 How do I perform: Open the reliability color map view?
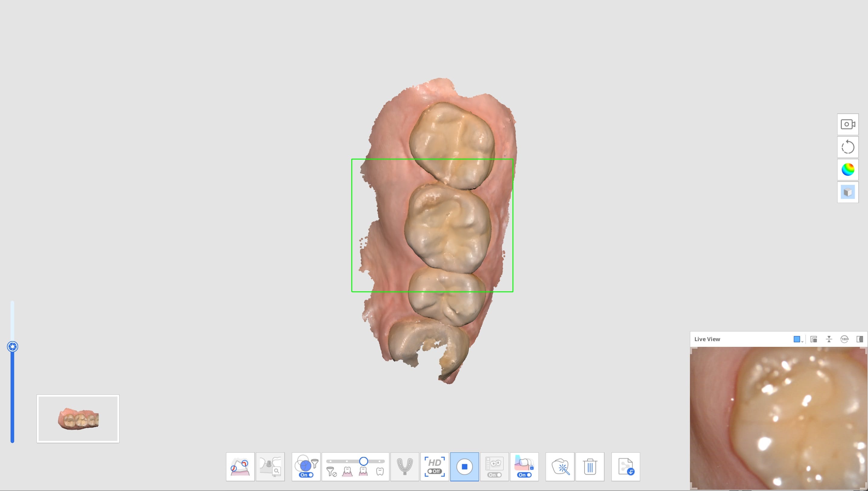[848, 169]
